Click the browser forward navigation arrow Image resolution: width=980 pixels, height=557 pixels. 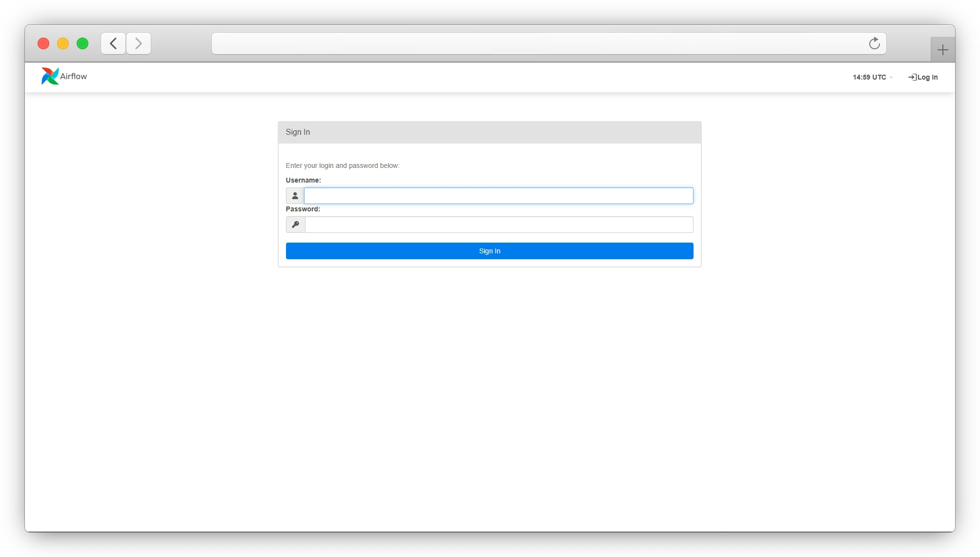(x=139, y=43)
